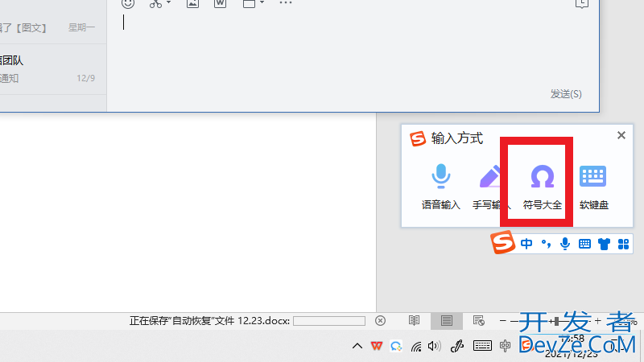
Task: Click the scissors screenshot tool
Action: click(x=155, y=4)
